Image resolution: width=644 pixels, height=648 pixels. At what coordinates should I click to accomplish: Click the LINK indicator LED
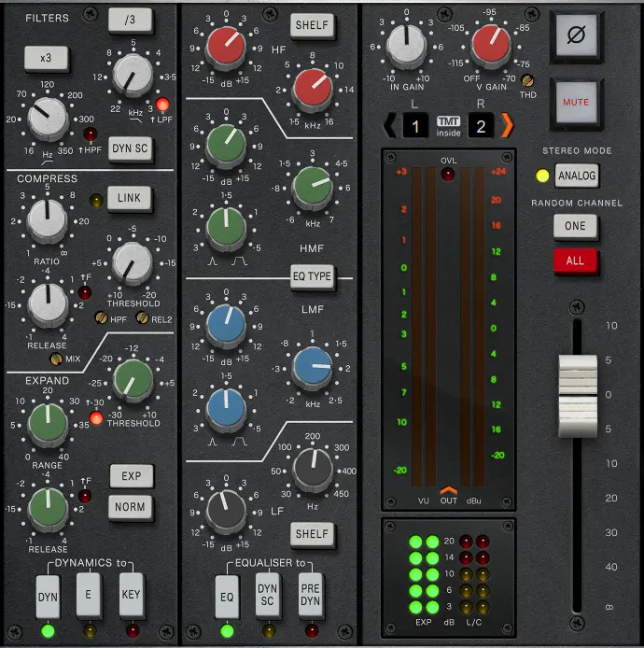pos(96,201)
